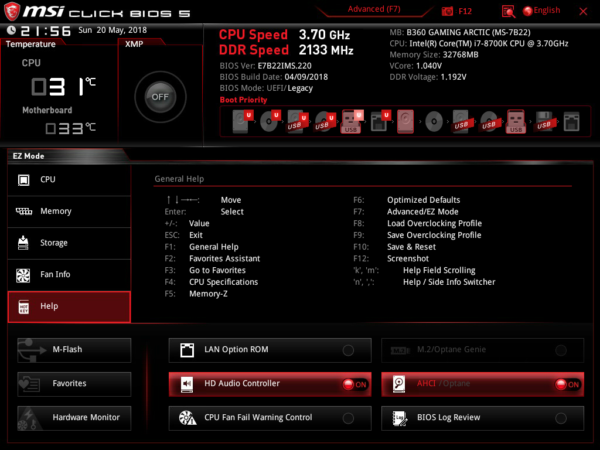Select the last legacy network boot icon
This screenshot has width=600, height=450.
coord(571,122)
